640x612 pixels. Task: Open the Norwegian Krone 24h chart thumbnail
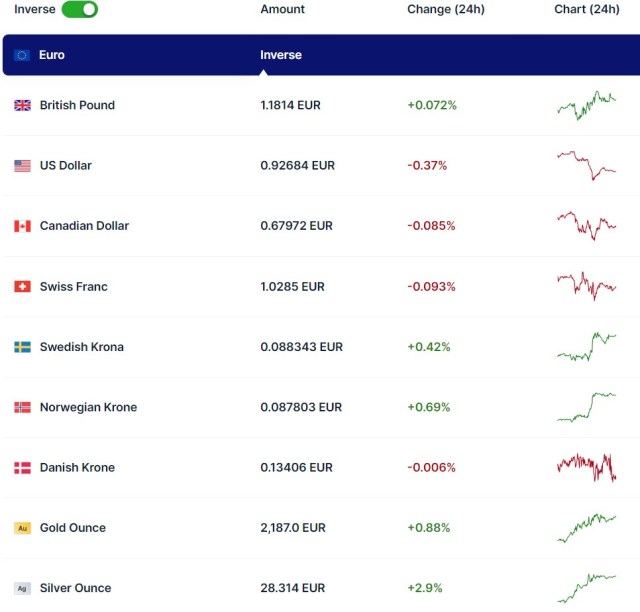click(x=586, y=406)
